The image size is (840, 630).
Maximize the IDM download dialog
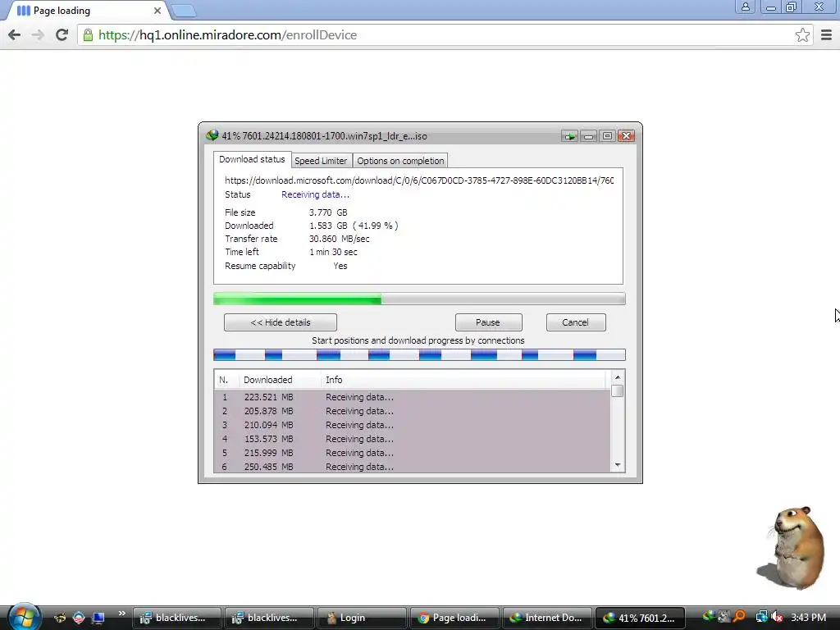607,136
